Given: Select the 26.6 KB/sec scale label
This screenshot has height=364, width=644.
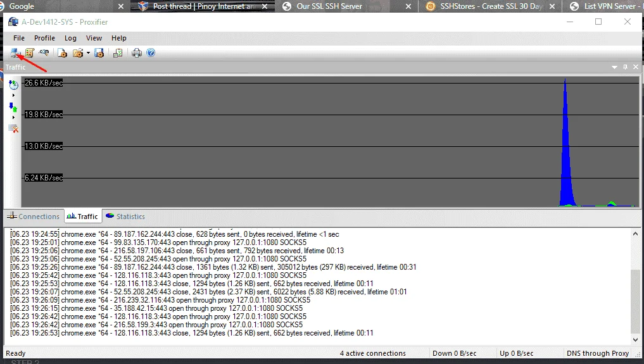Looking at the screenshot, I should [x=44, y=83].
